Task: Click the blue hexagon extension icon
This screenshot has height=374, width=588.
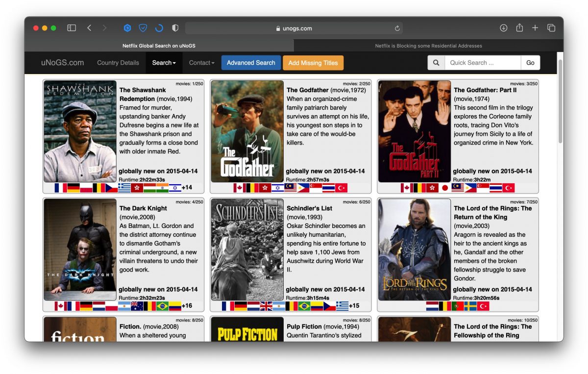Action: tap(127, 28)
